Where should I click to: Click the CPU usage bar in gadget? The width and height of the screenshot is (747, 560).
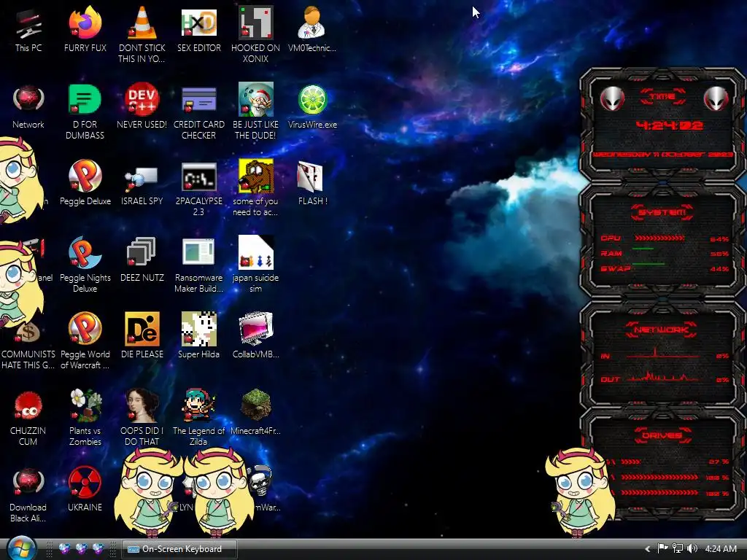[659, 238]
